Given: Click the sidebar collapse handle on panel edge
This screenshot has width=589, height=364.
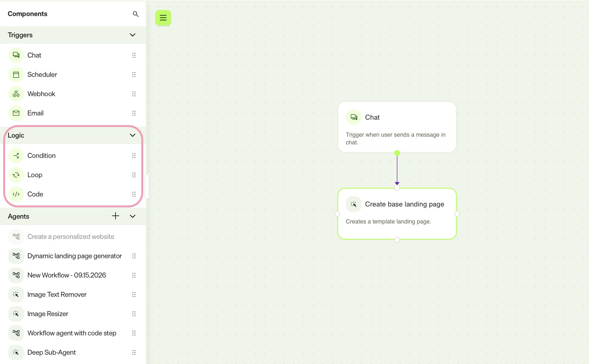Looking at the screenshot, I should (147, 187).
